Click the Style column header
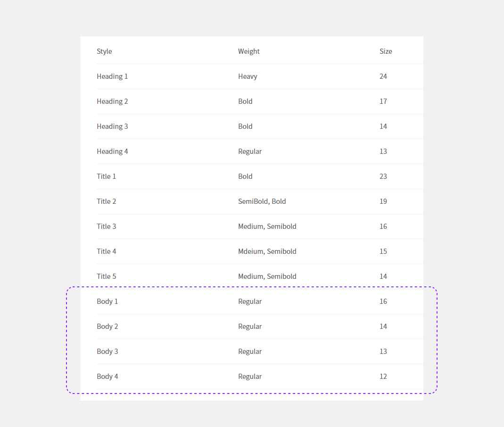 pos(104,51)
